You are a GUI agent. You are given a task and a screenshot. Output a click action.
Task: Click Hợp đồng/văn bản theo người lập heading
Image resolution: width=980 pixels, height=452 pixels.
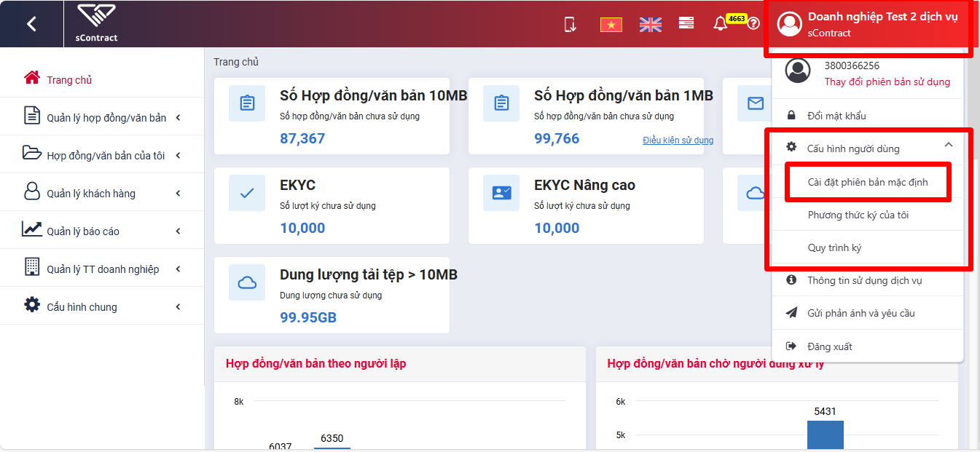coord(315,363)
